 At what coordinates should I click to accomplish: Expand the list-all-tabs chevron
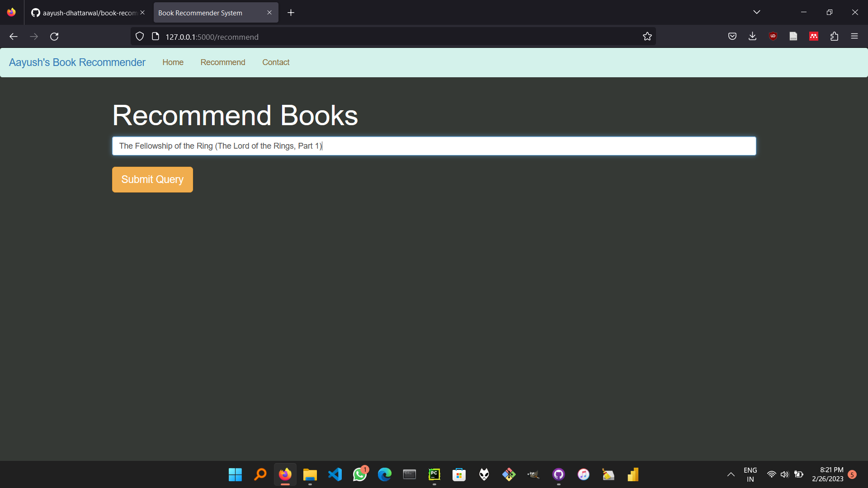(757, 12)
